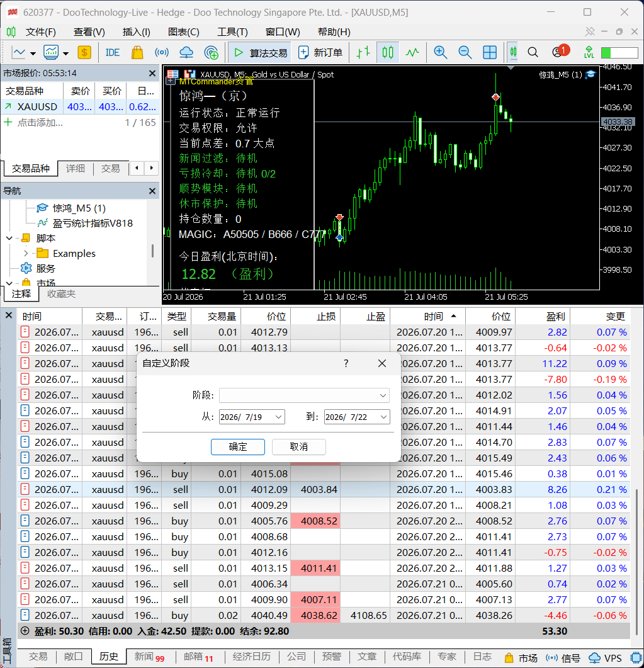Click the cloud VPS icon in toolbar
Viewport: 644px width, 668px height.
pos(186,52)
